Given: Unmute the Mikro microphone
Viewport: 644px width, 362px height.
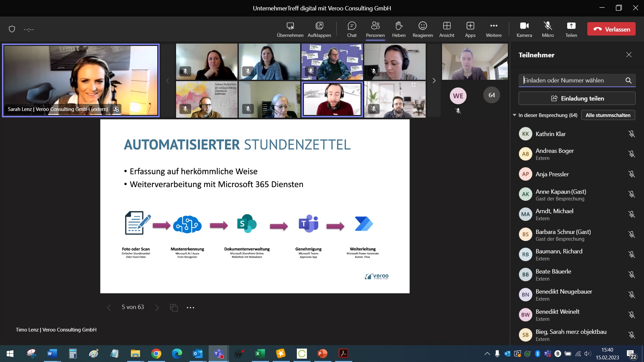Looking at the screenshot, I should pos(547,29).
